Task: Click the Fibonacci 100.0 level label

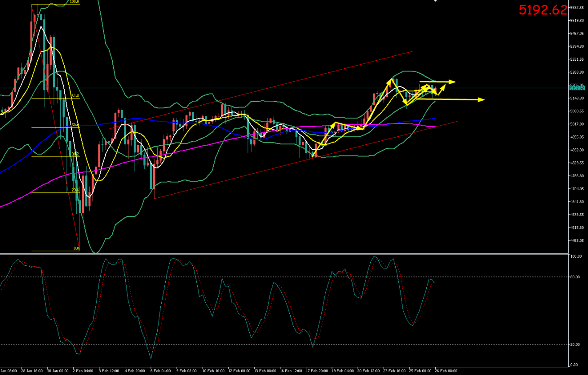Action: (x=74, y=2)
